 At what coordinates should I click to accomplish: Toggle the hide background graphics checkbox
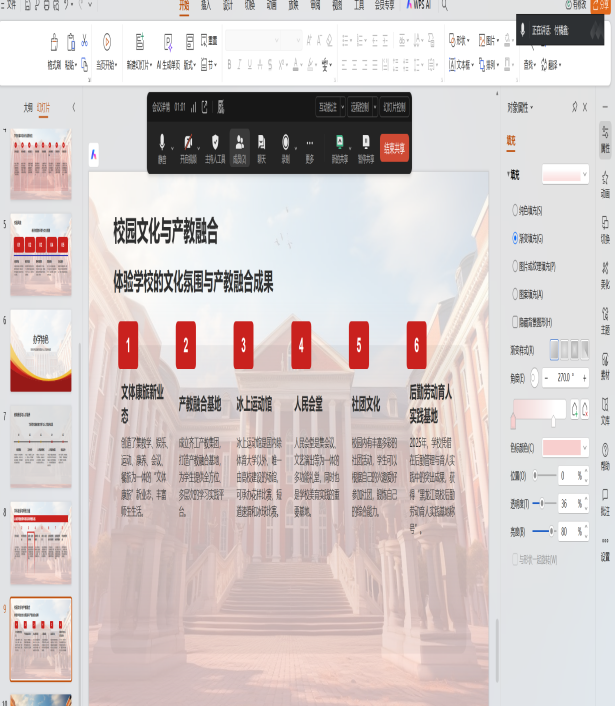click(515, 322)
